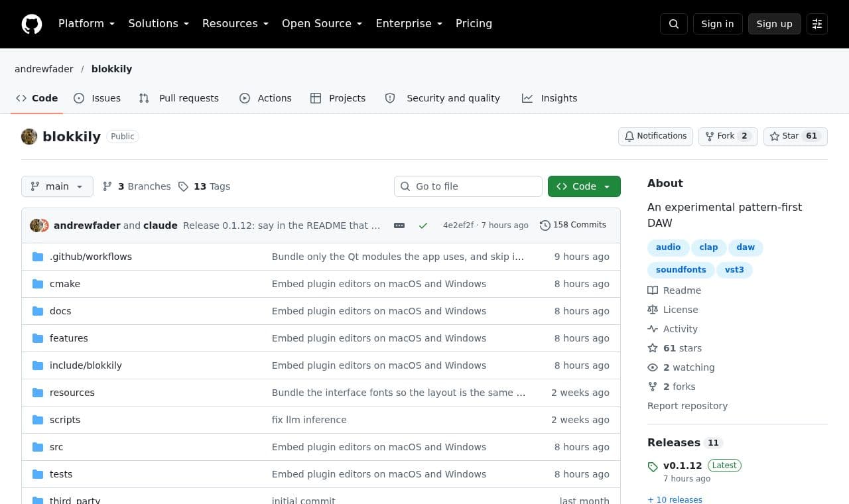
Task: Click the docs folder icon
Action: [38, 311]
